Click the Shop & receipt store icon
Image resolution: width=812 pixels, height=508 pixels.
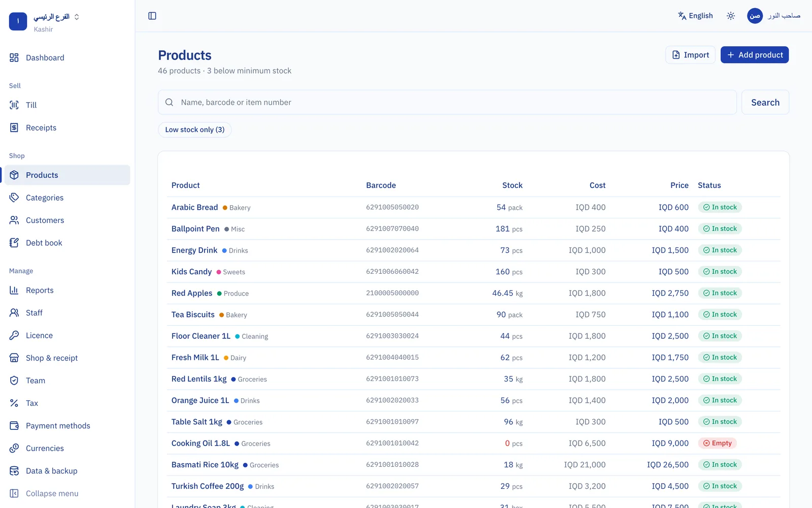(x=14, y=358)
